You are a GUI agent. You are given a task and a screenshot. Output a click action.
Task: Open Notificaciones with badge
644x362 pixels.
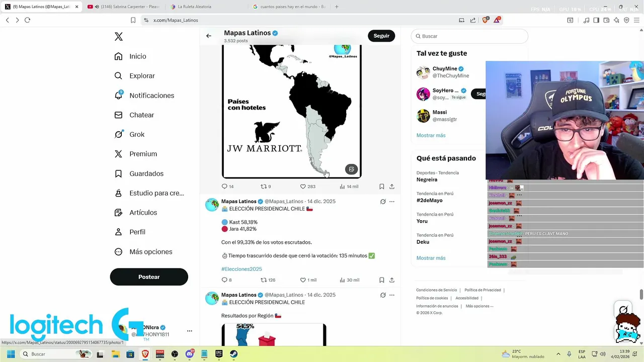coord(144,96)
